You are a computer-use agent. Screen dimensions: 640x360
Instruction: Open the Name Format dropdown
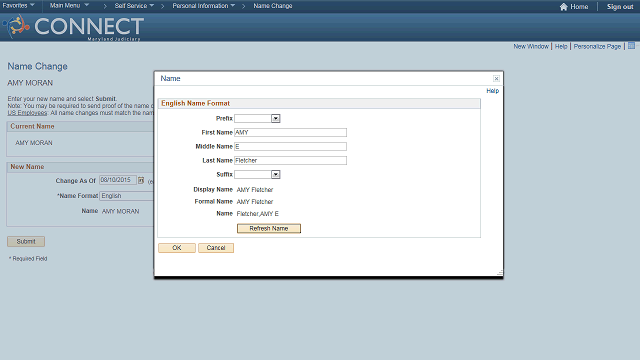point(127,196)
